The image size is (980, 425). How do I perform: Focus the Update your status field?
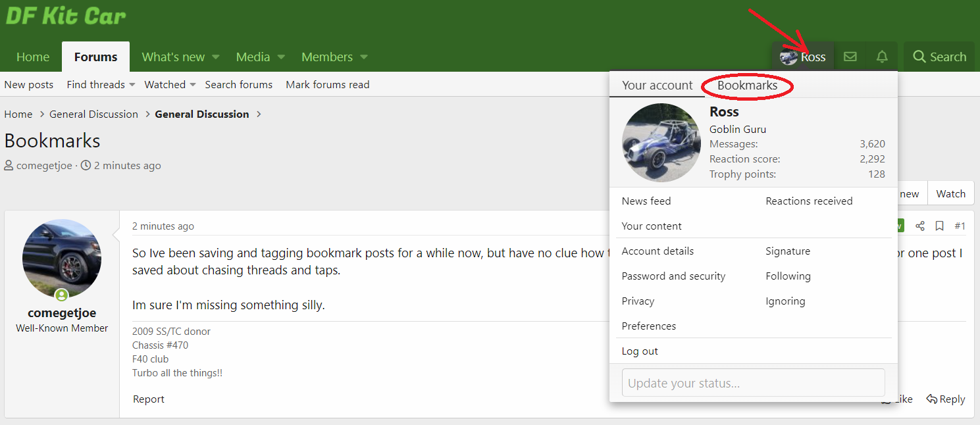pyautogui.click(x=753, y=383)
